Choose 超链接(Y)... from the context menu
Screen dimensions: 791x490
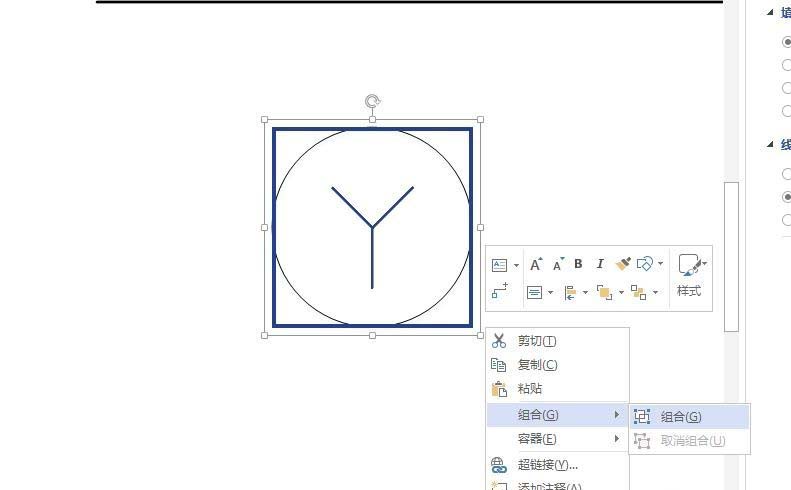pyautogui.click(x=558, y=464)
